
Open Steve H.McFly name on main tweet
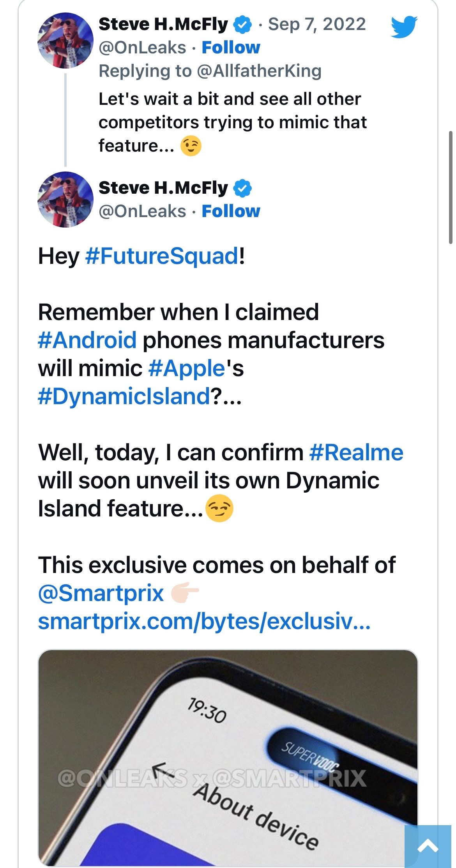163,188
